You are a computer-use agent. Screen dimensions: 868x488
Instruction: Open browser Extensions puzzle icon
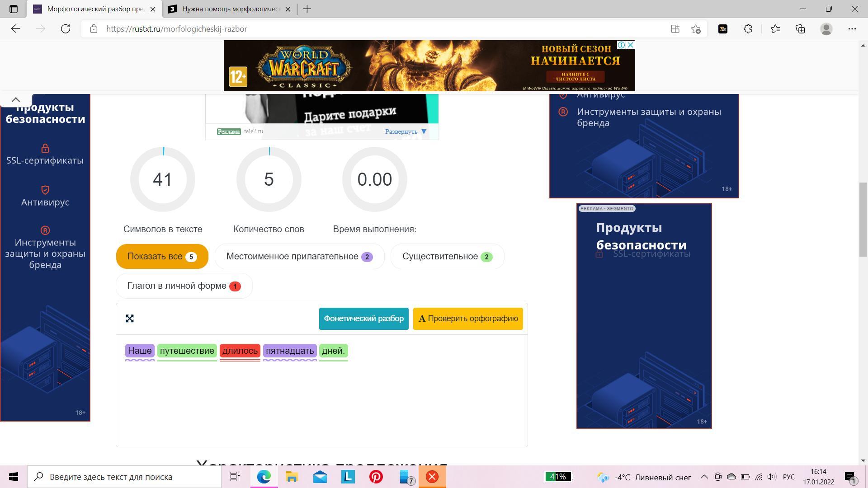point(748,29)
